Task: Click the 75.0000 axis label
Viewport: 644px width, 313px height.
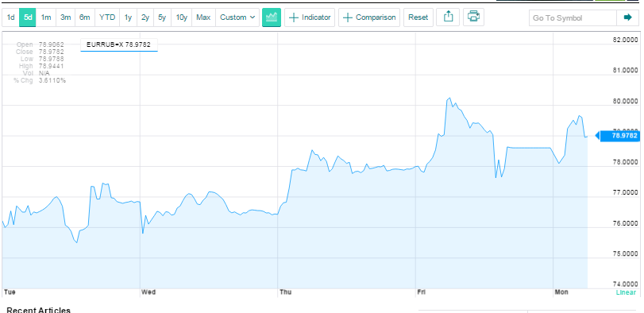Action: click(625, 254)
